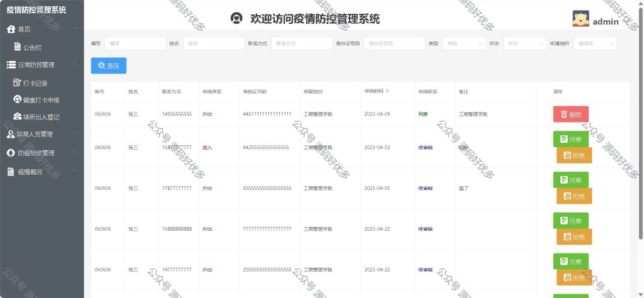Click the page vertical scrollbar

[641, 123]
